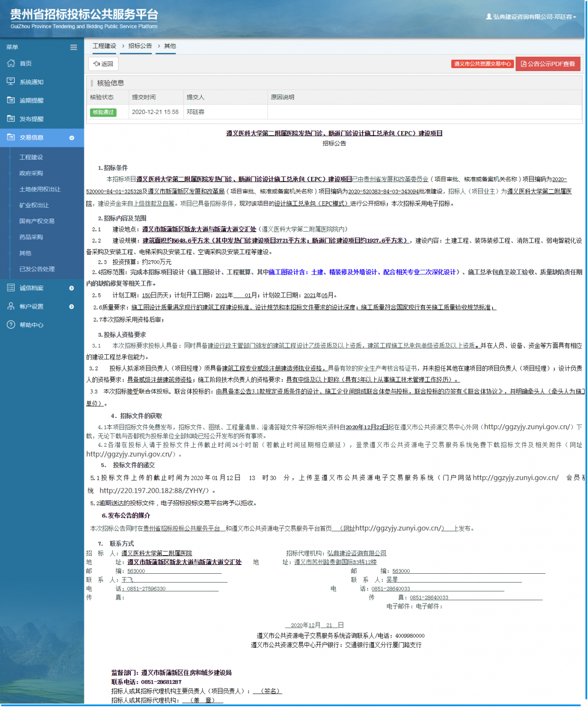
Task: Expand the 诚信档案 menu section
Action: [x=73, y=288]
